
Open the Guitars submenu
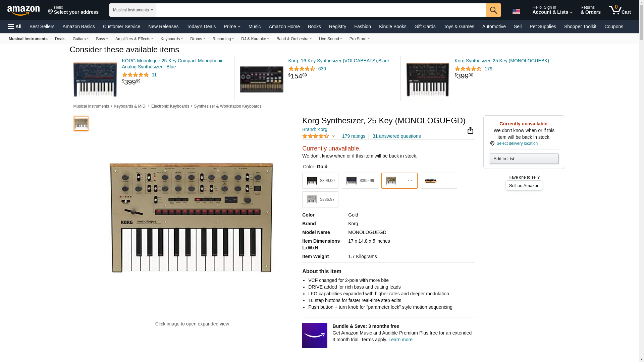pyautogui.click(x=80, y=39)
